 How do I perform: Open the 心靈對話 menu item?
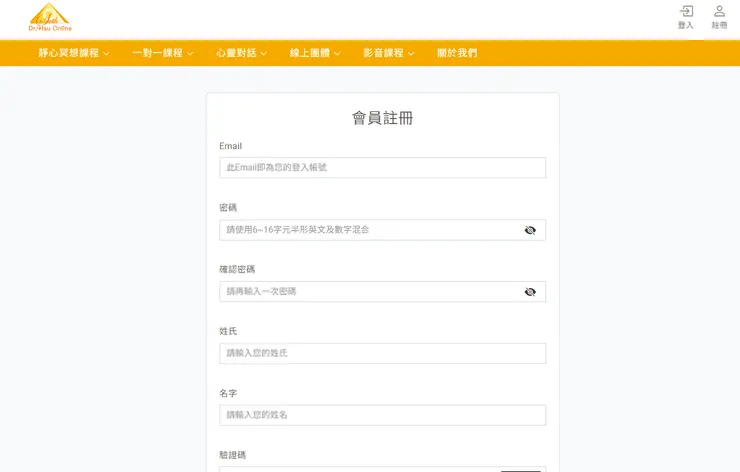236,53
